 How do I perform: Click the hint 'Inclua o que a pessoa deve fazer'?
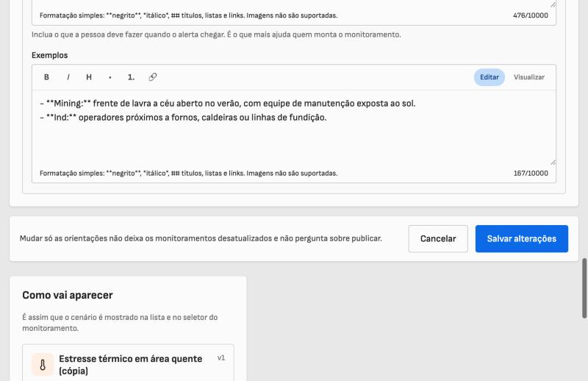(216, 35)
